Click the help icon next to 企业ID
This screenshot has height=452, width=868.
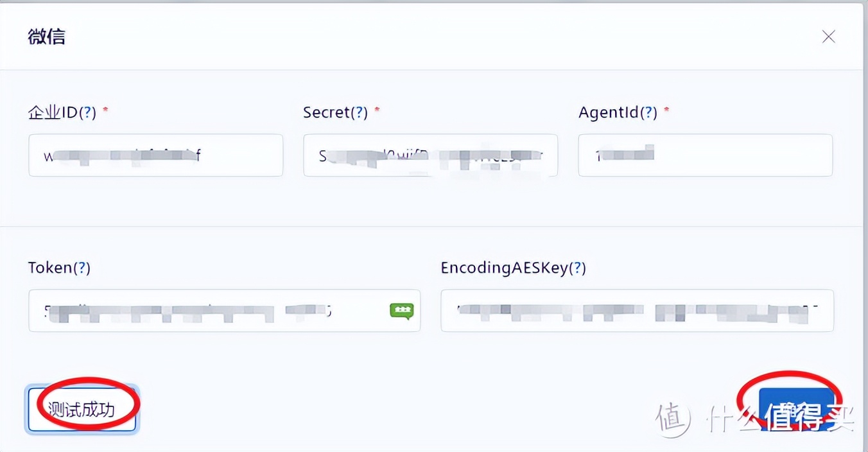(x=87, y=113)
